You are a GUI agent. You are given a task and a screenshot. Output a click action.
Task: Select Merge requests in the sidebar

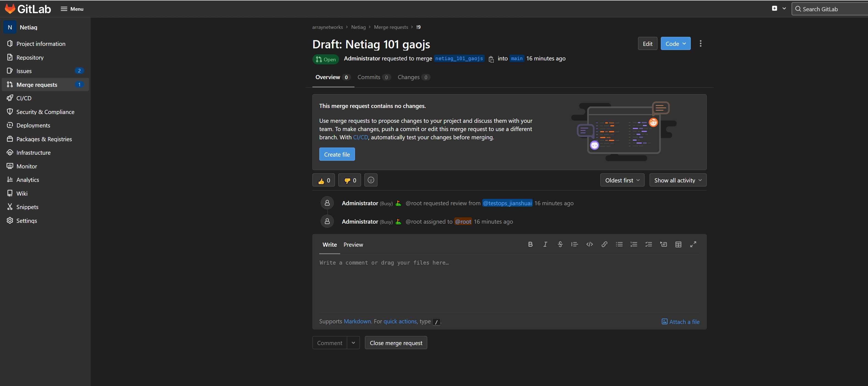tap(45, 85)
